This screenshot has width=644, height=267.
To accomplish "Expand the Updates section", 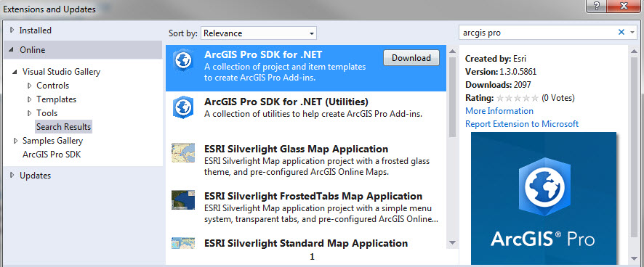I will tap(12, 175).
